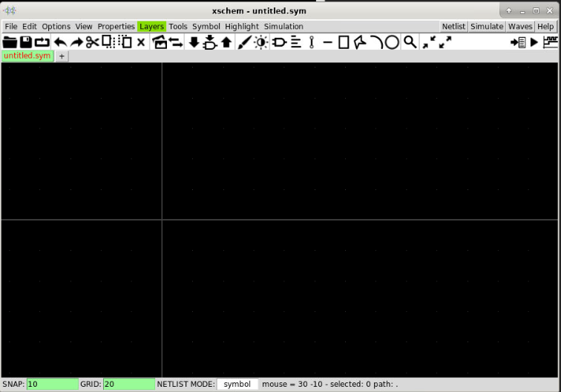Redo with the right curved arrow
561x392 pixels.
(76, 42)
